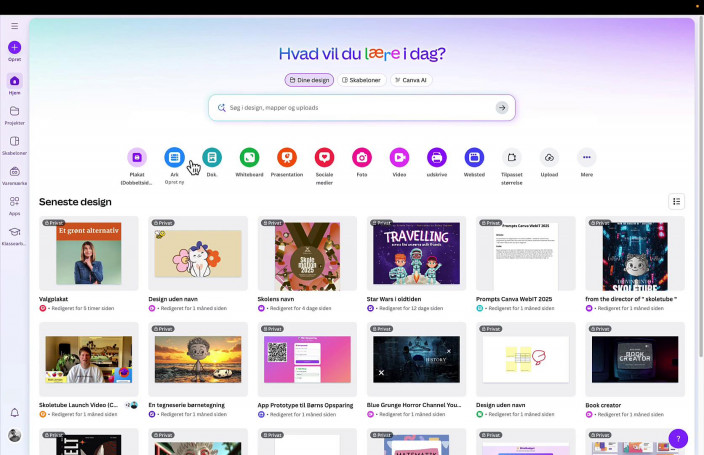Open the Valgplakat design thumbnail
Screen dimensions: 704x455
pyautogui.click(x=88, y=253)
